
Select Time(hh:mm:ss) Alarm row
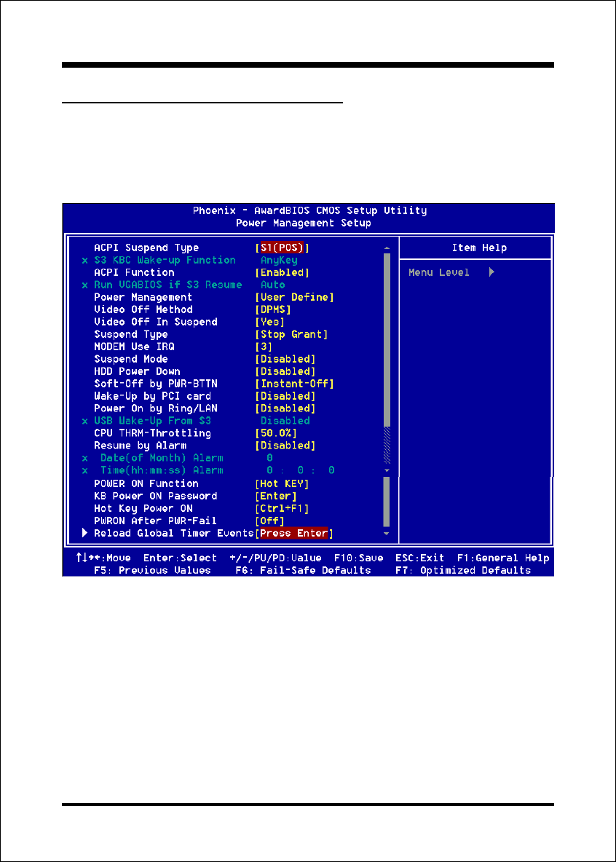(x=208, y=470)
